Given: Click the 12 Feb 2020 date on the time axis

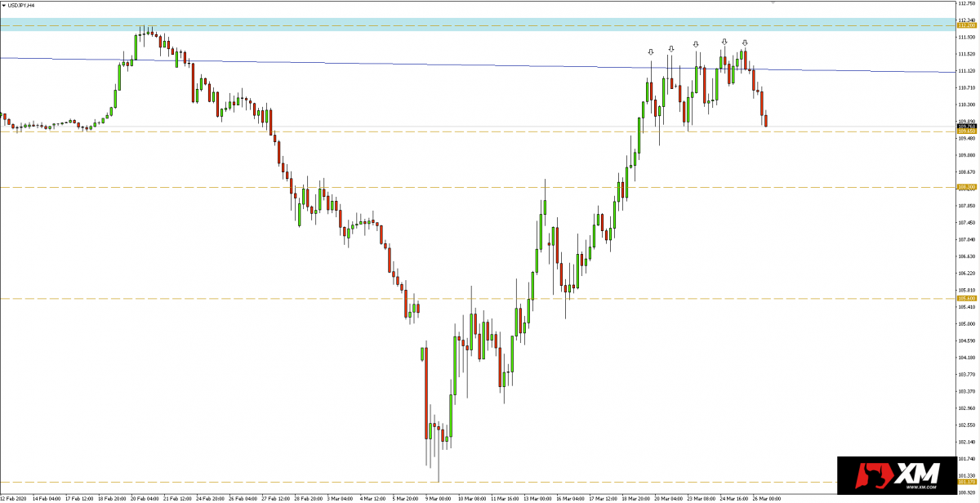Looking at the screenshot, I should pyautogui.click(x=13, y=498).
